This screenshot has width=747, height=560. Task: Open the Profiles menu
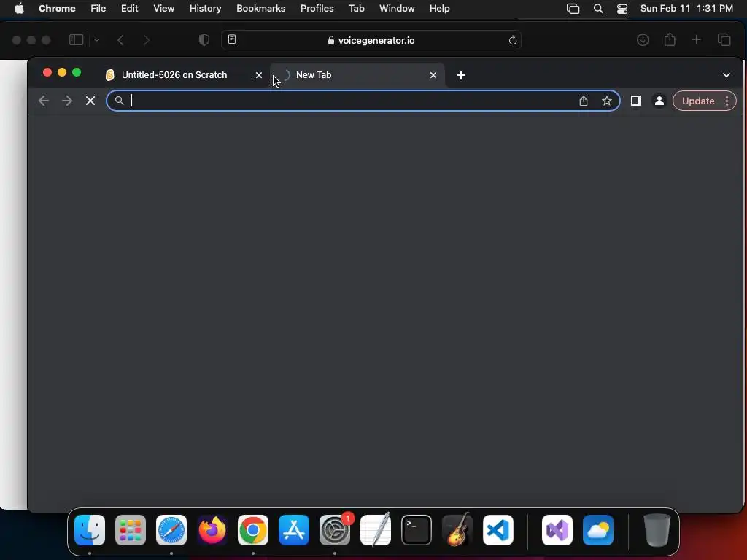317,9
